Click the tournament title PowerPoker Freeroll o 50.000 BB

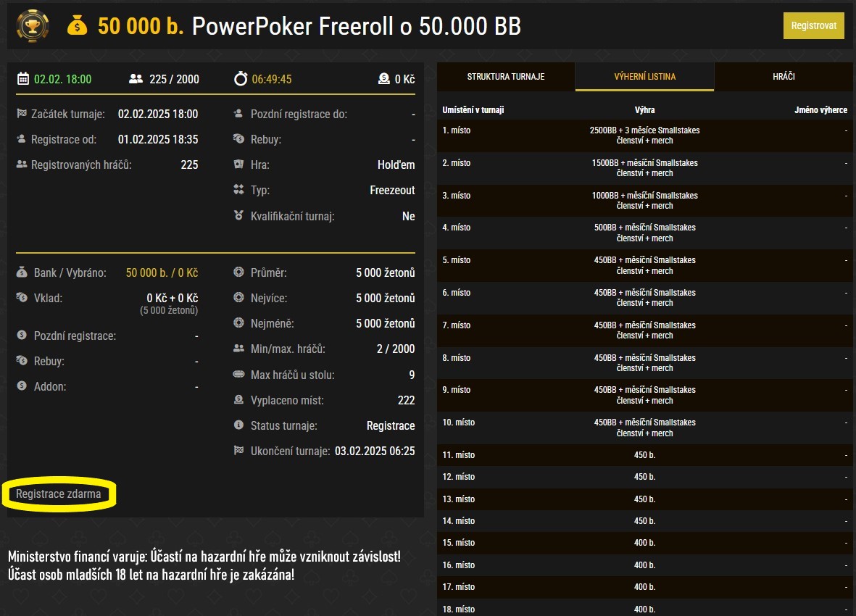[357, 25]
